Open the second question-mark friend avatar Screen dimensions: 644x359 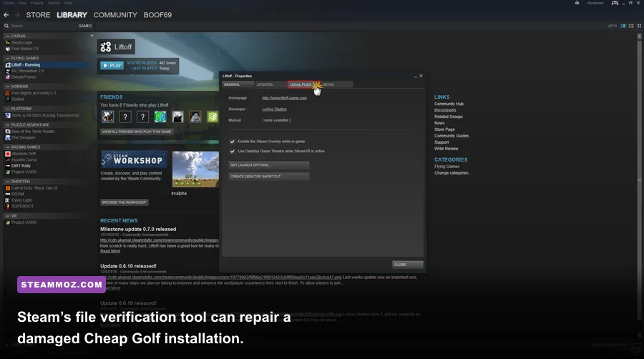coord(142,117)
